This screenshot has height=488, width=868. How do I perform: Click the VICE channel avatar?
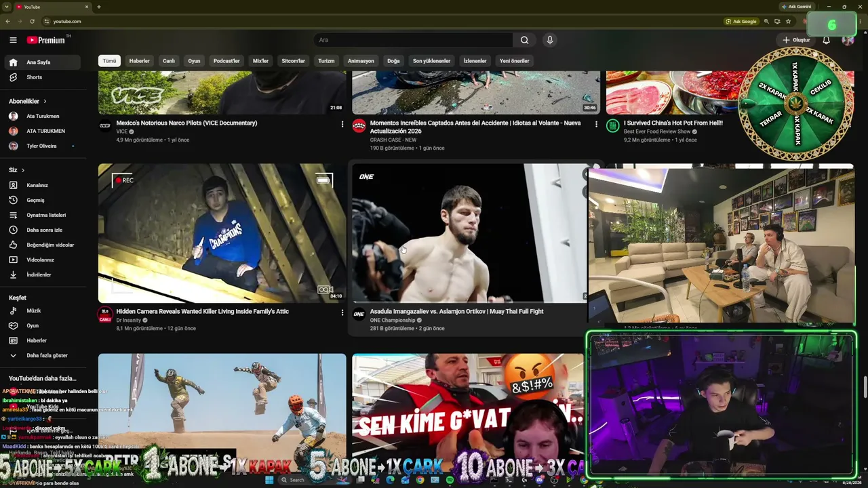point(105,125)
